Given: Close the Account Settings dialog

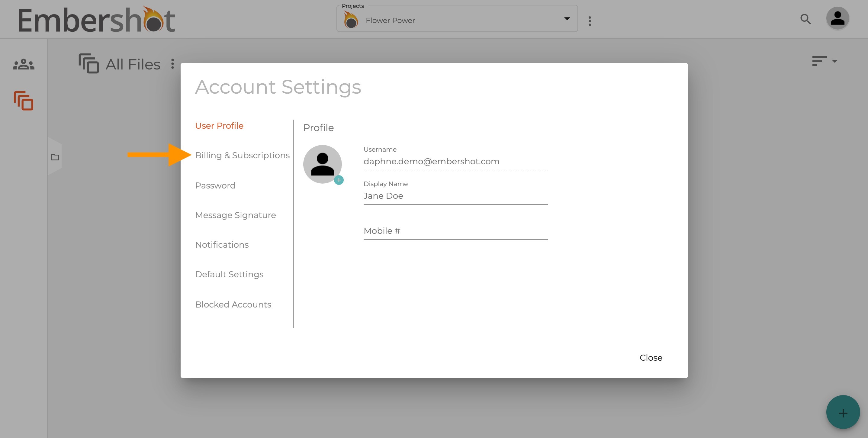Looking at the screenshot, I should pos(651,358).
